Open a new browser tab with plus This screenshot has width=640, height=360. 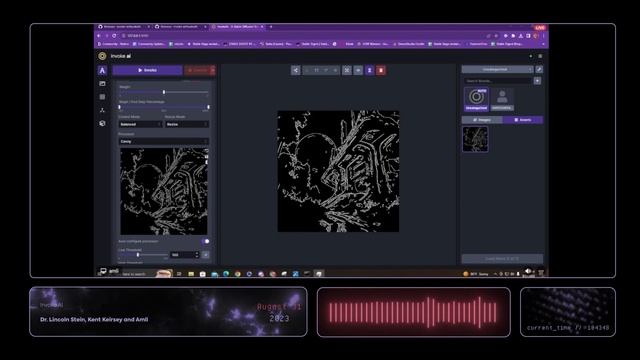pyautogui.click(x=271, y=27)
